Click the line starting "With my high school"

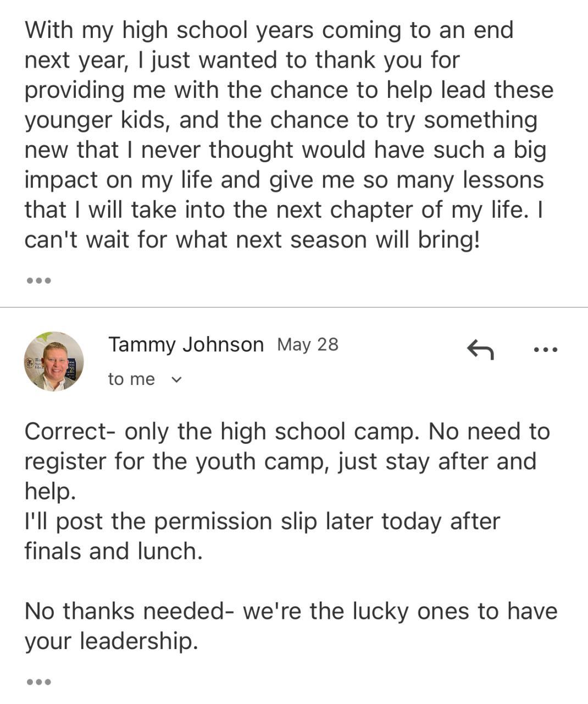click(269, 30)
